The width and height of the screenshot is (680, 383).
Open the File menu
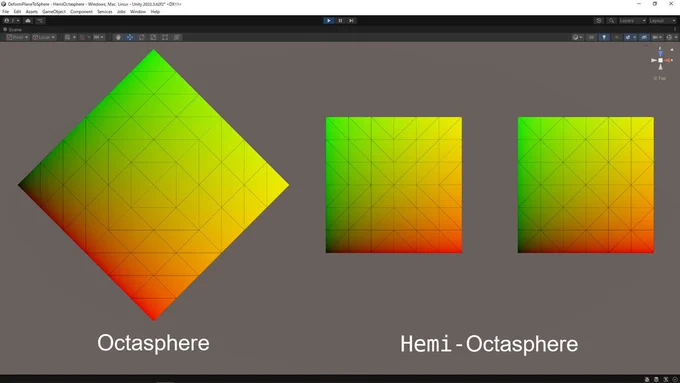(6, 12)
